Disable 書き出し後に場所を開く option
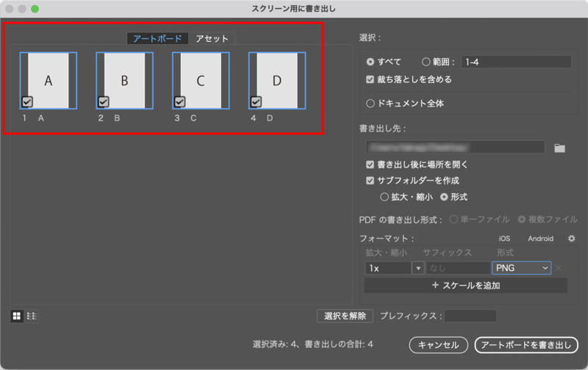Viewport: 588px width, 370px height. pyautogui.click(x=370, y=164)
